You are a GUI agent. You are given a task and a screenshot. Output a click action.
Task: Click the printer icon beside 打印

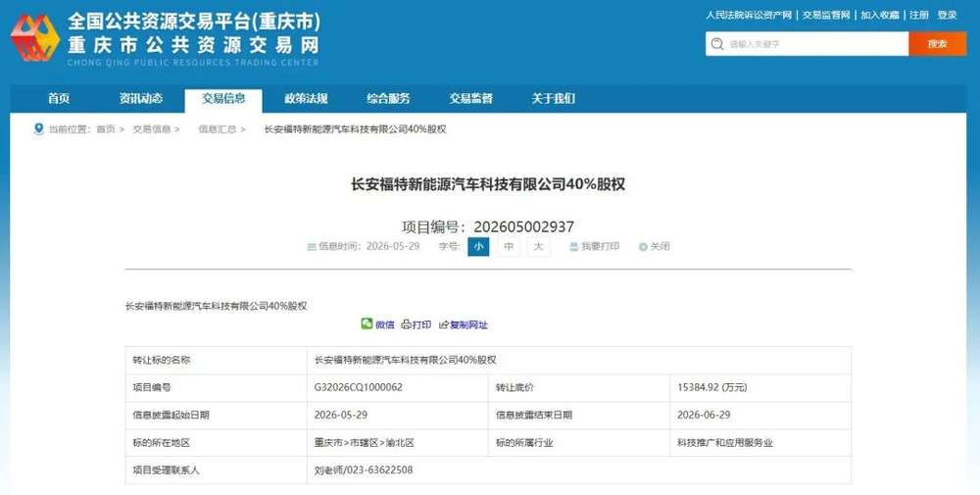click(x=407, y=324)
